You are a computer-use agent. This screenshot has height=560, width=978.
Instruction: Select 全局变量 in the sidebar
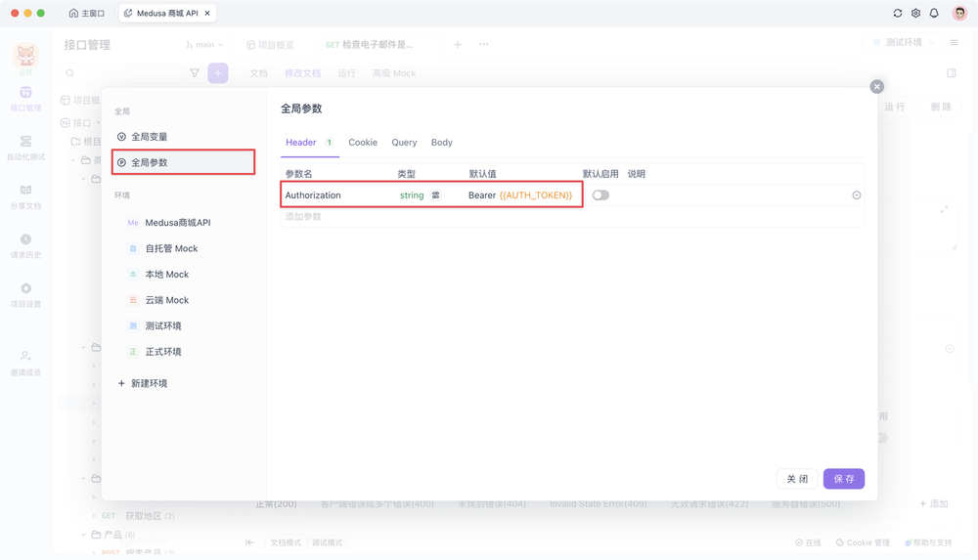(149, 137)
